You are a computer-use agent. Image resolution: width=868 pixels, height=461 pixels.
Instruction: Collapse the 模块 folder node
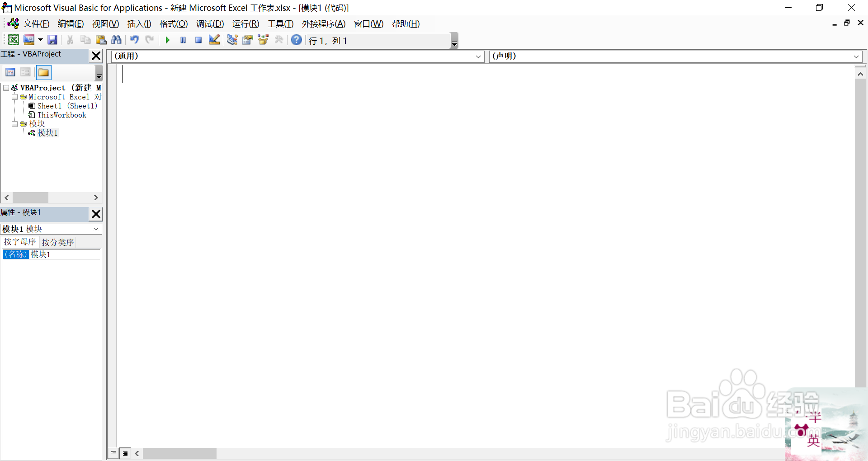(x=14, y=124)
